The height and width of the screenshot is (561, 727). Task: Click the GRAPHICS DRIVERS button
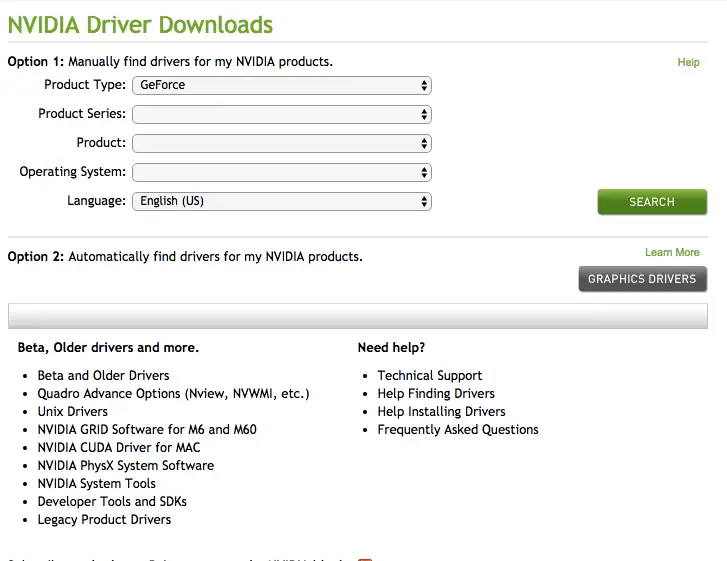[x=642, y=279]
